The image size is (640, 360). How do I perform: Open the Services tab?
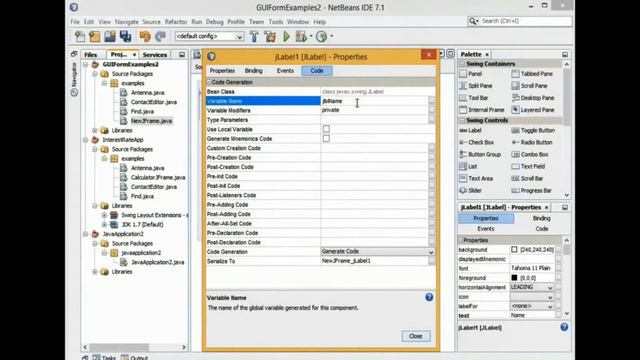pyautogui.click(x=155, y=55)
